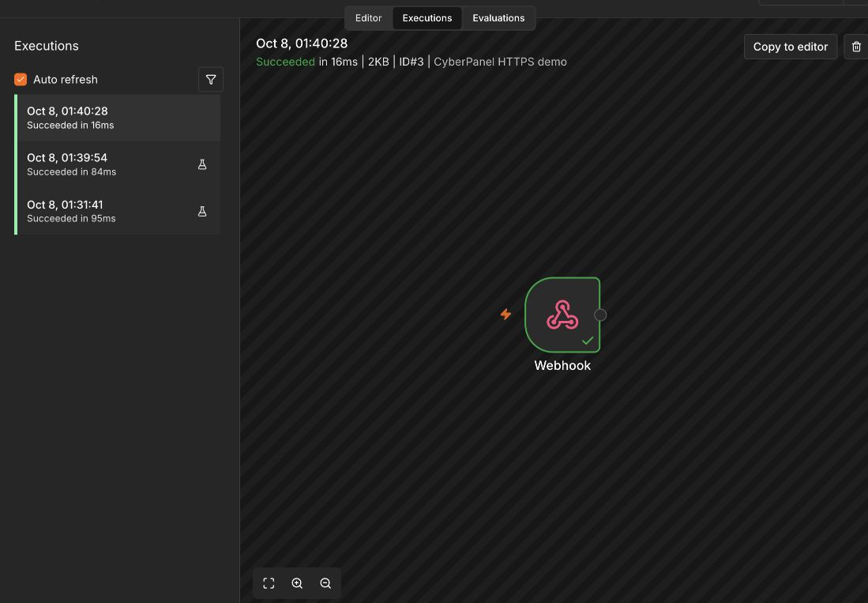Select the Webhook node on canvas
Image resolution: width=868 pixels, height=603 pixels.
click(x=562, y=315)
